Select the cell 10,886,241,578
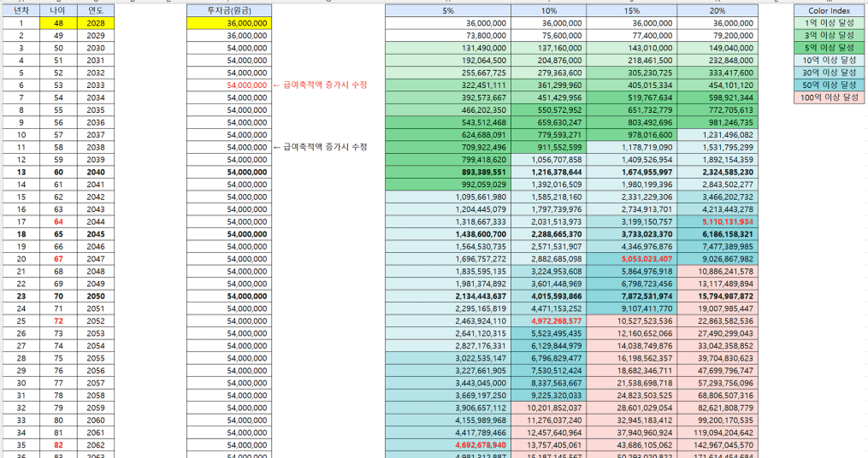 pyautogui.click(x=717, y=272)
